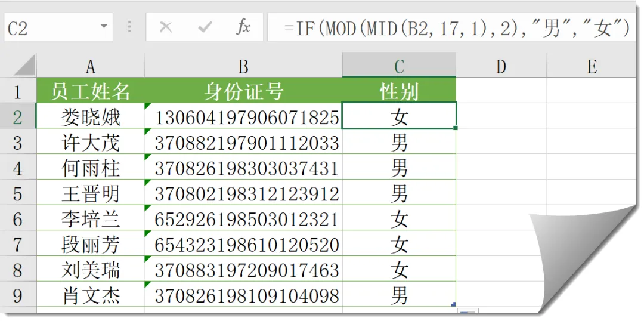Select row 9 header
This screenshot has height=321, width=644.
18,294
